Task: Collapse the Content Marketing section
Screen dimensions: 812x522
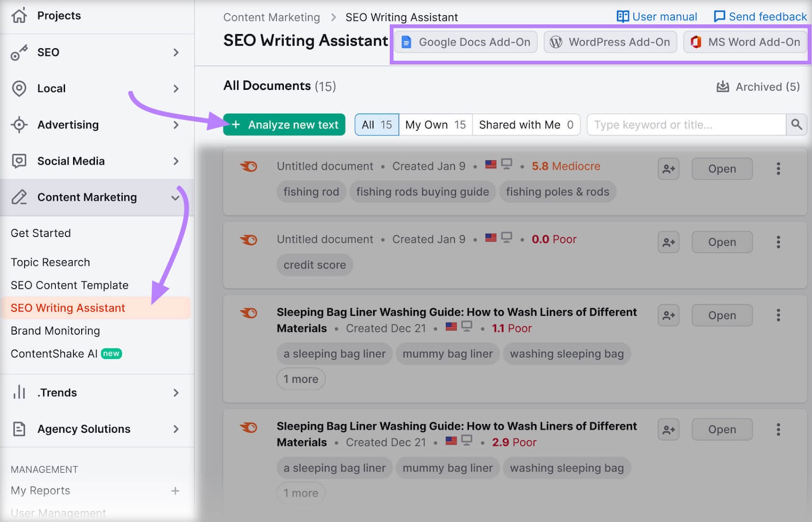Action: point(176,198)
